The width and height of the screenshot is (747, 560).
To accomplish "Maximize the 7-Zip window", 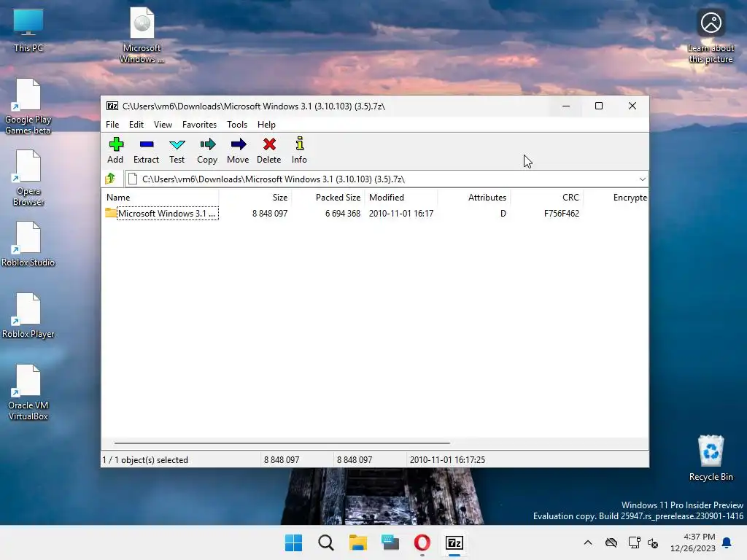I will (599, 106).
